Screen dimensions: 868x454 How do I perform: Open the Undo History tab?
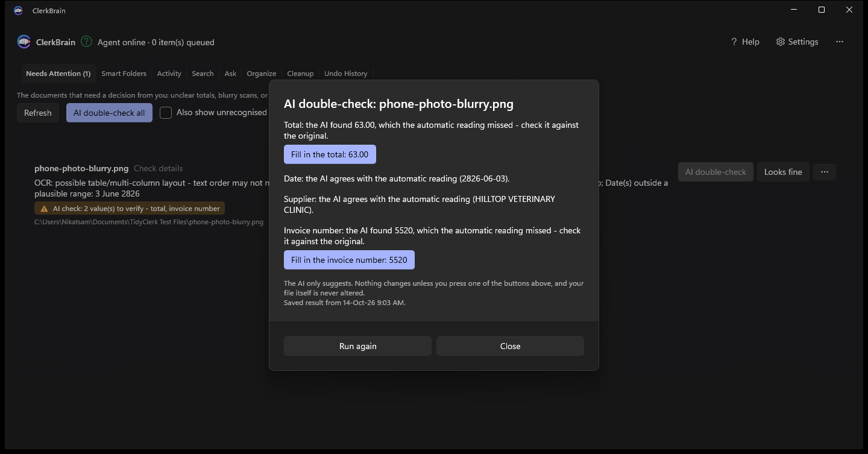(x=345, y=74)
